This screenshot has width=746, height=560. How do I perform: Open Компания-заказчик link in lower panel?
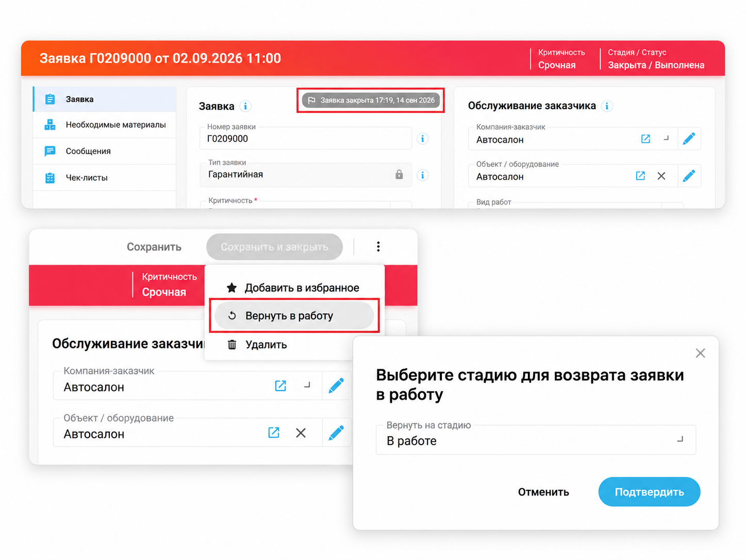[x=280, y=386]
